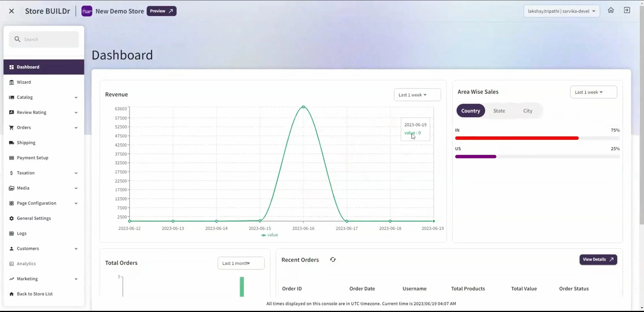The height and width of the screenshot is (312, 644).
Task: Click the Page Configuration icon
Action: (x=11, y=203)
